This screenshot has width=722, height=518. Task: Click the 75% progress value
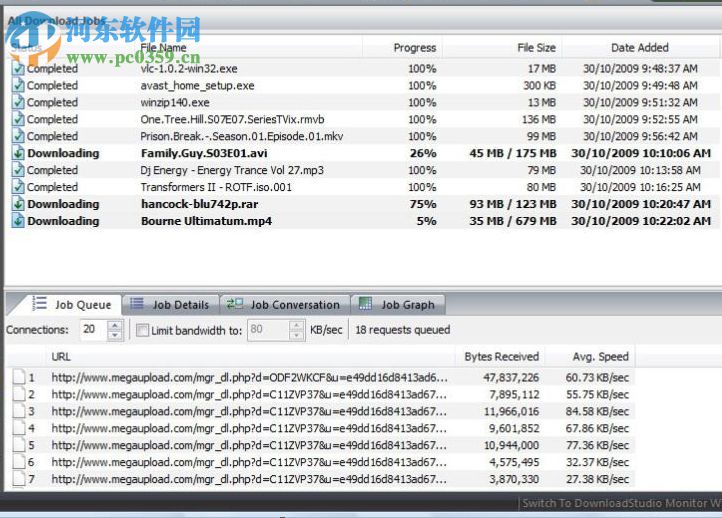tap(423, 204)
